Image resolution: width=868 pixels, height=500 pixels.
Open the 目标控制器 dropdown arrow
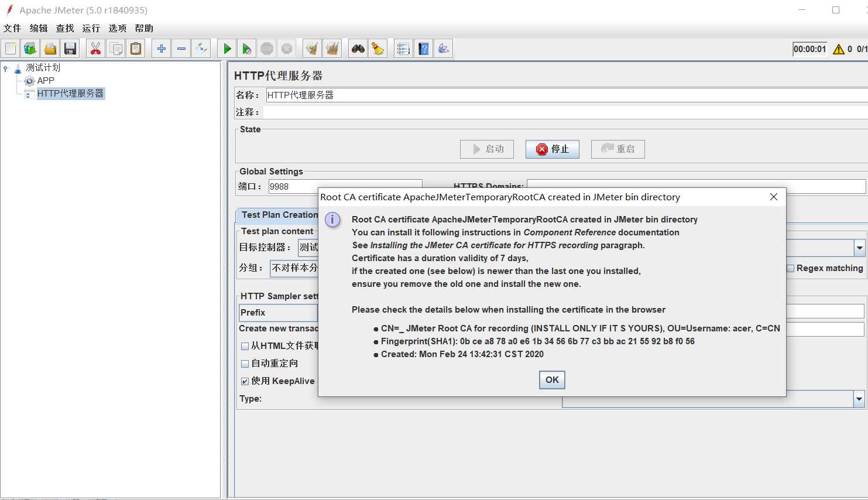(860, 248)
